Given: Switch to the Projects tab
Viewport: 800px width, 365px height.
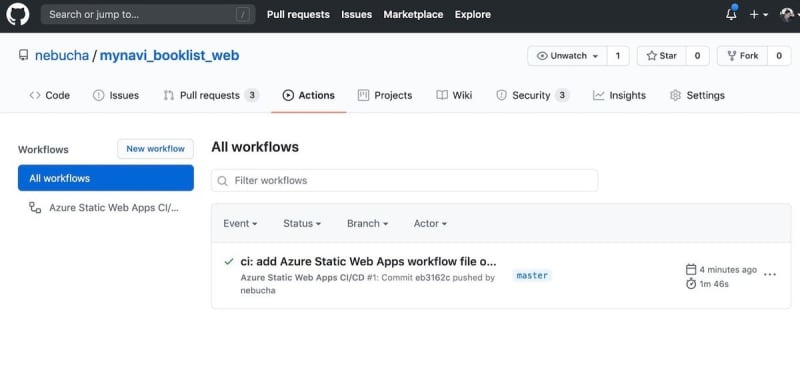Looking at the screenshot, I should pyautogui.click(x=385, y=95).
